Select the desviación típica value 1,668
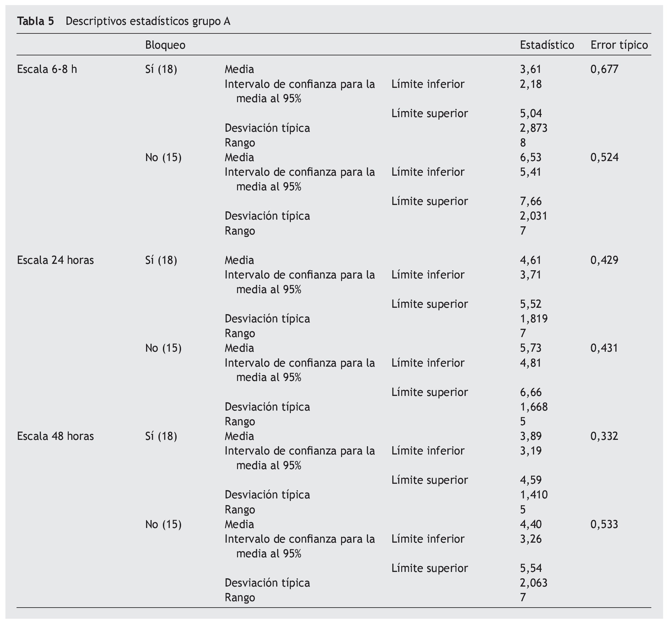The width and height of the screenshot is (672, 627). [533, 406]
